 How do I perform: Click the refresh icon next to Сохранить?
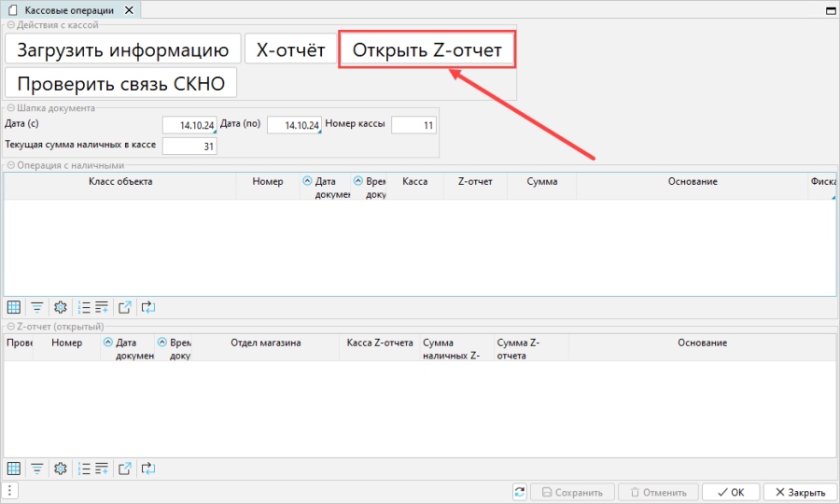[x=520, y=492]
